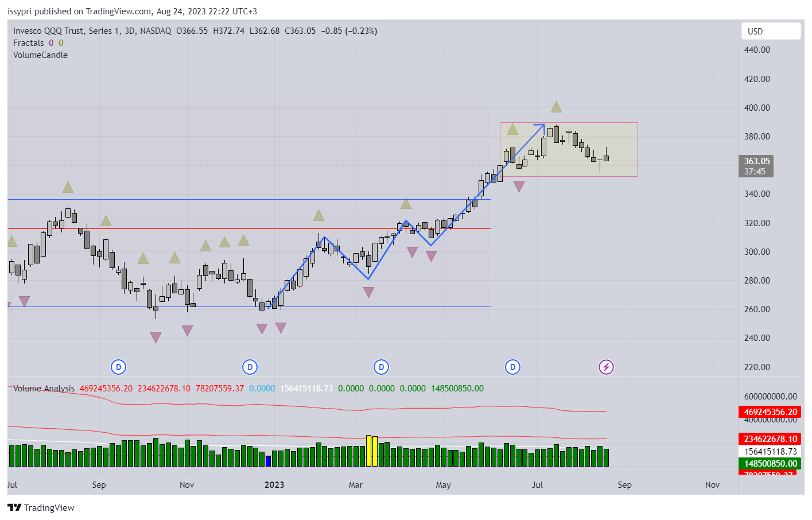Click the purple lightning earnings marker

point(606,367)
